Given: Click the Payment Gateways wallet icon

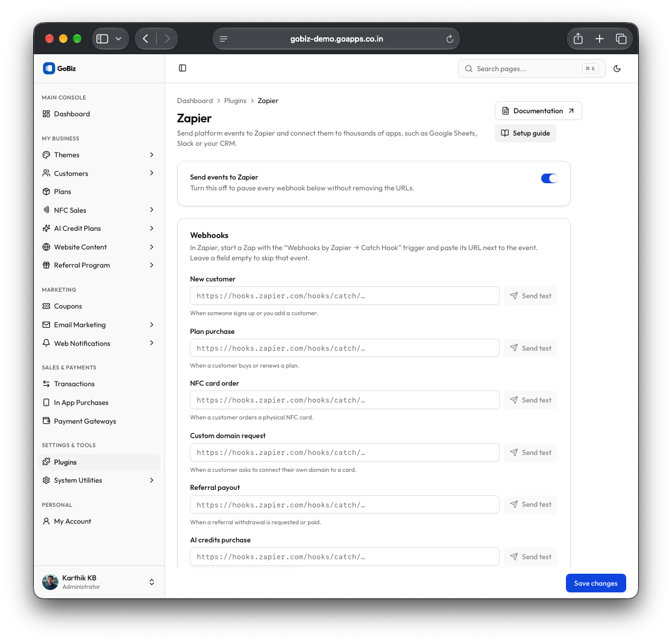Looking at the screenshot, I should [x=46, y=421].
